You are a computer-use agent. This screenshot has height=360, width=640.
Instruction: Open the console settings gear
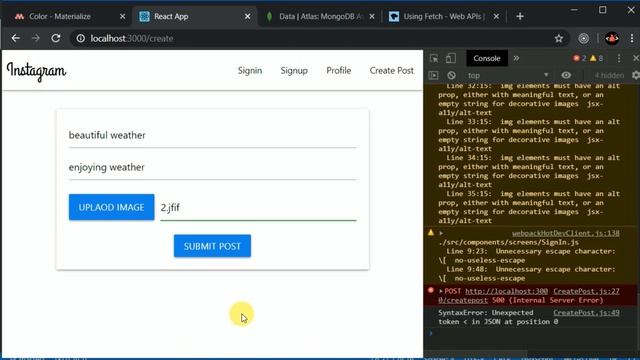tap(636, 76)
